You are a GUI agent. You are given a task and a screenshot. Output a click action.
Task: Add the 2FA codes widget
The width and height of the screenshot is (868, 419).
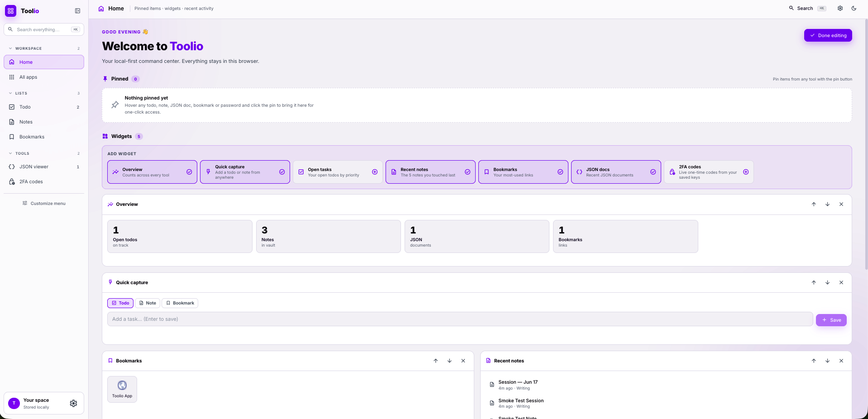click(x=709, y=172)
